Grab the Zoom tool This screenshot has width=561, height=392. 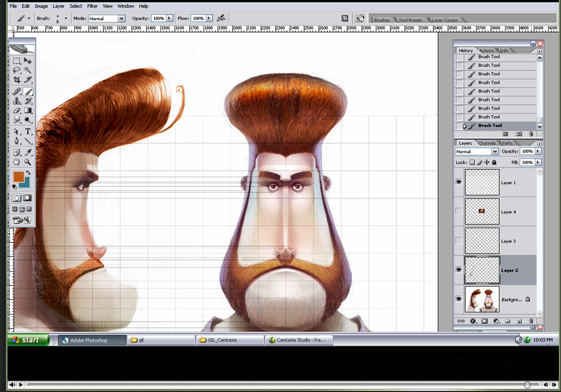point(27,162)
